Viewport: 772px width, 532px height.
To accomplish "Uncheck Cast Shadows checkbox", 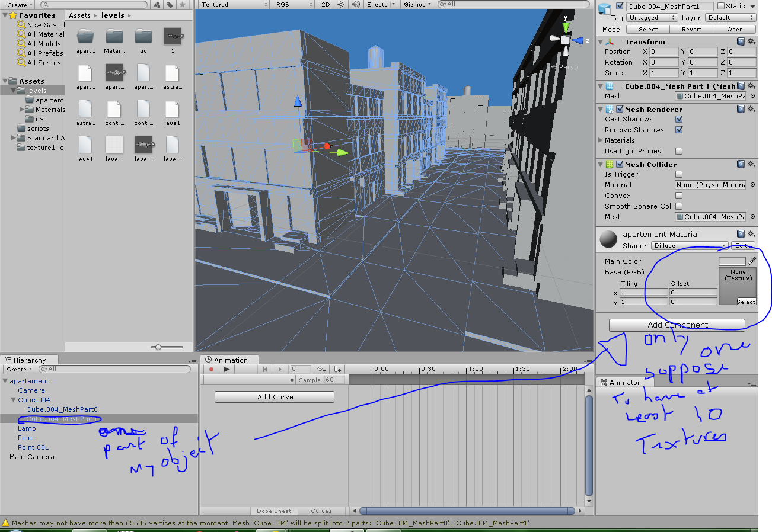I will [679, 119].
